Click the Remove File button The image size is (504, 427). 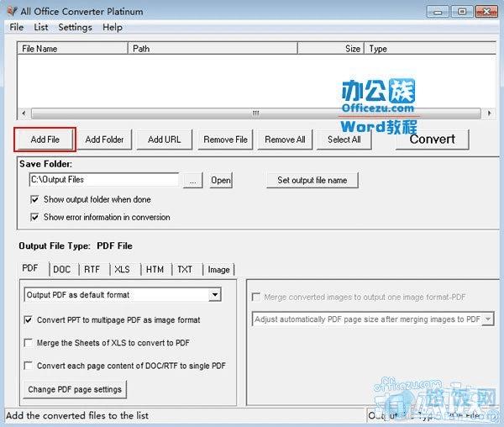(x=225, y=140)
